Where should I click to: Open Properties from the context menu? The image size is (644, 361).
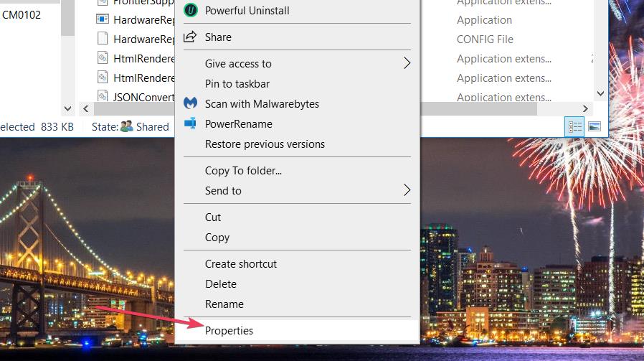[x=229, y=330]
